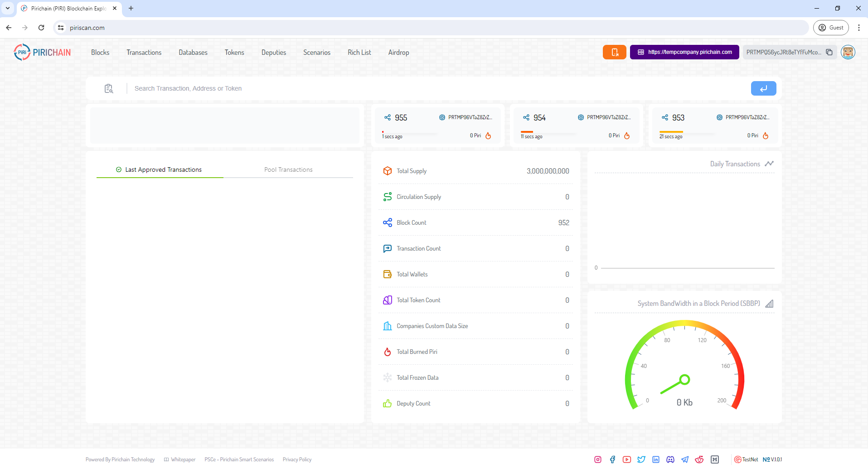Click the tempcompany.pirichain.com server button

tap(684, 52)
